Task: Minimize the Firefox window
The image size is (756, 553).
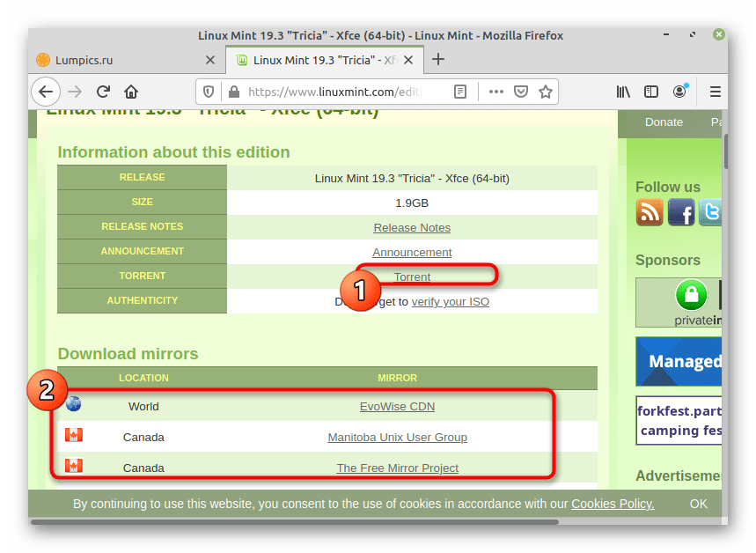Action: coord(666,34)
